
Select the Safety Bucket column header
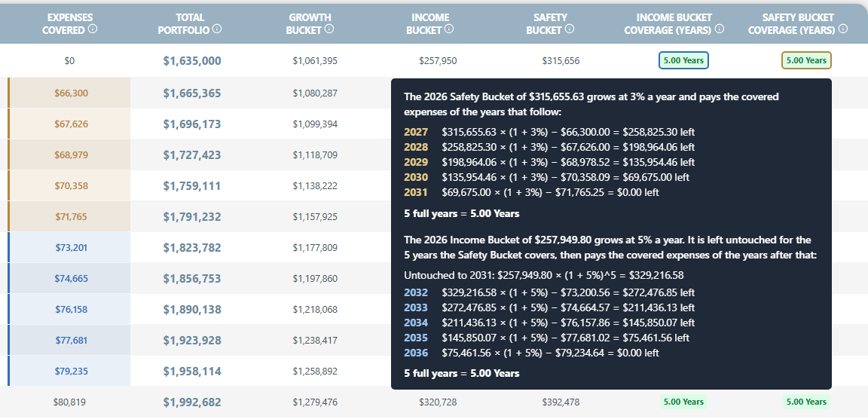[x=550, y=24]
